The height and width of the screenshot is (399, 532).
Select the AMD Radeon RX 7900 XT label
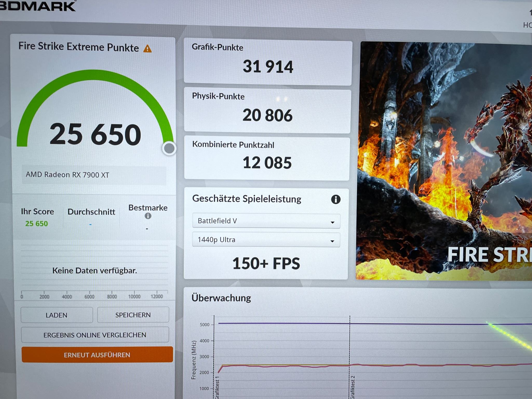click(68, 175)
